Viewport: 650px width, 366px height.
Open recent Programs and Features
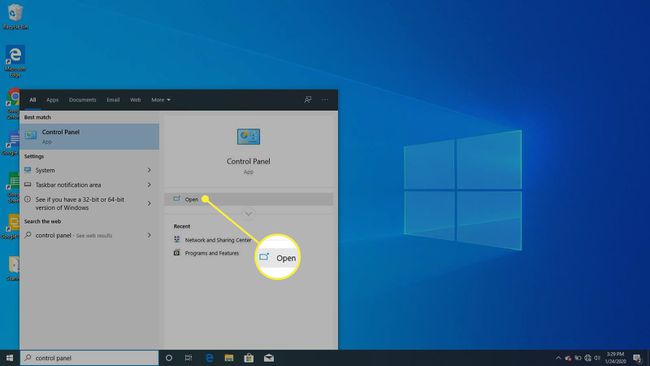pyautogui.click(x=206, y=253)
